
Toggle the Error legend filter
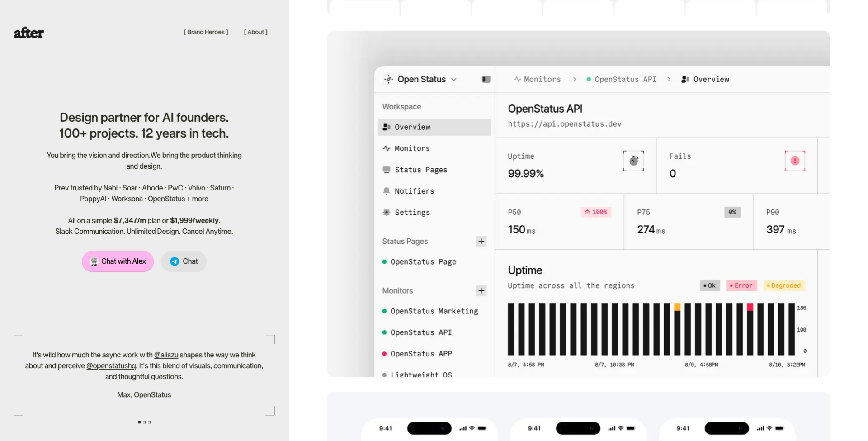coord(741,285)
